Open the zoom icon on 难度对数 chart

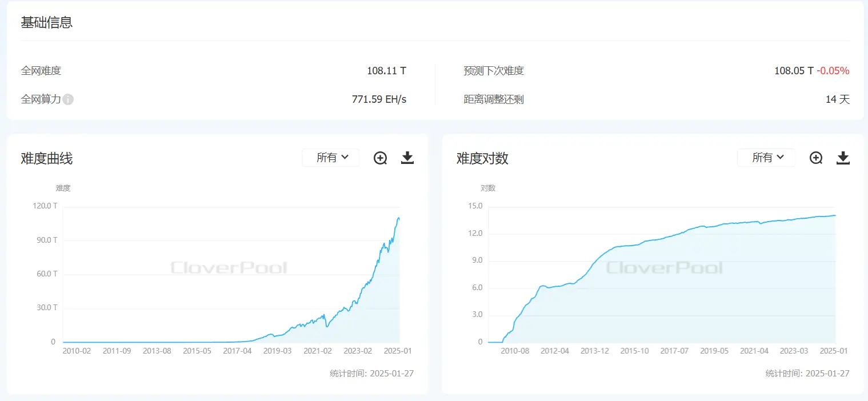(x=816, y=158)
